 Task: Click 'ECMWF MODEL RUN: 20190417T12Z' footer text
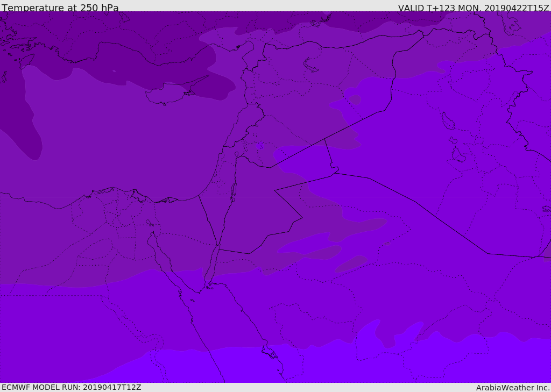[x=72, y=387]
